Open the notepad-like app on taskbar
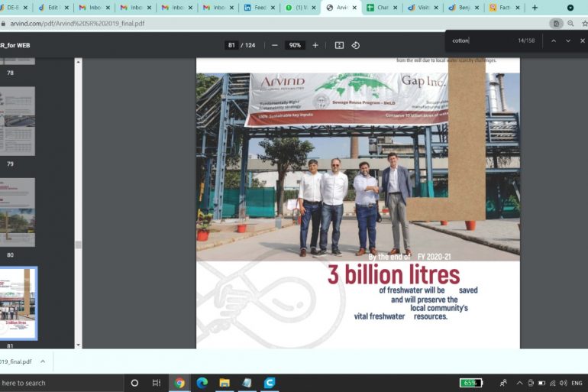 pos(247,383)
